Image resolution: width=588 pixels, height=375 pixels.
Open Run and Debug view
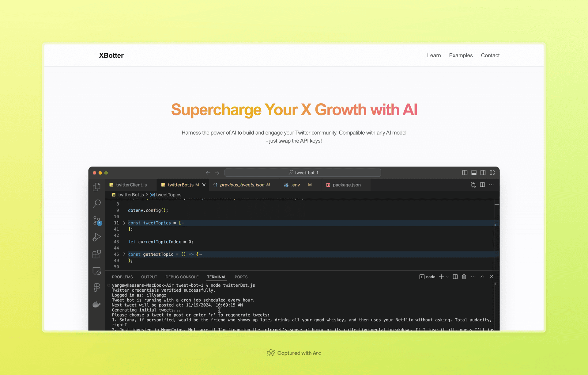pyautogui.click(x=96, y=237)
